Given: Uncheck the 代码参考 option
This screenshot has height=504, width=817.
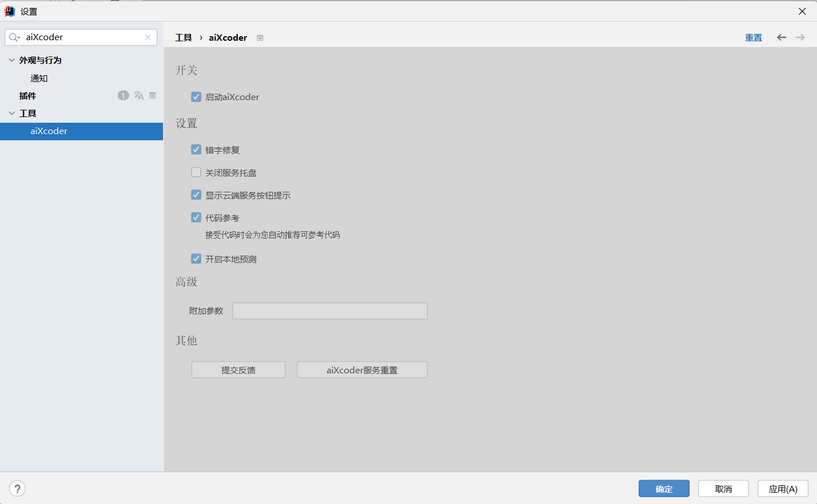Looking at the screenshot, I should tap(196, 218).
